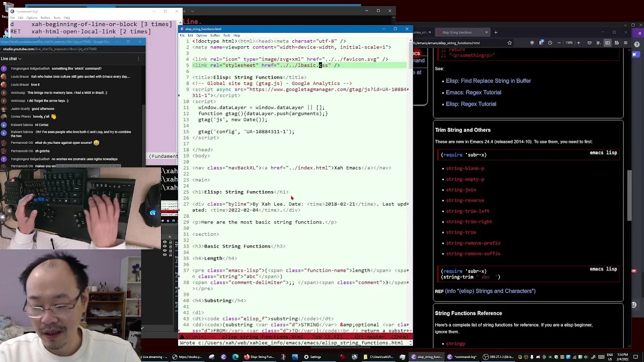Open the Buffers menu in command-log window
The width and height of the screenshot is (644, 362).
click(45, 18)
